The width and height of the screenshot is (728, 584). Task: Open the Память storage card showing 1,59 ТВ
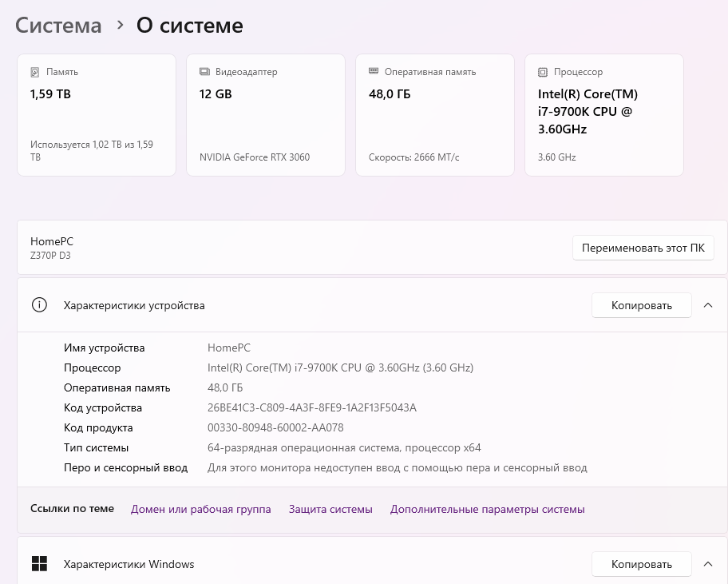97,115
